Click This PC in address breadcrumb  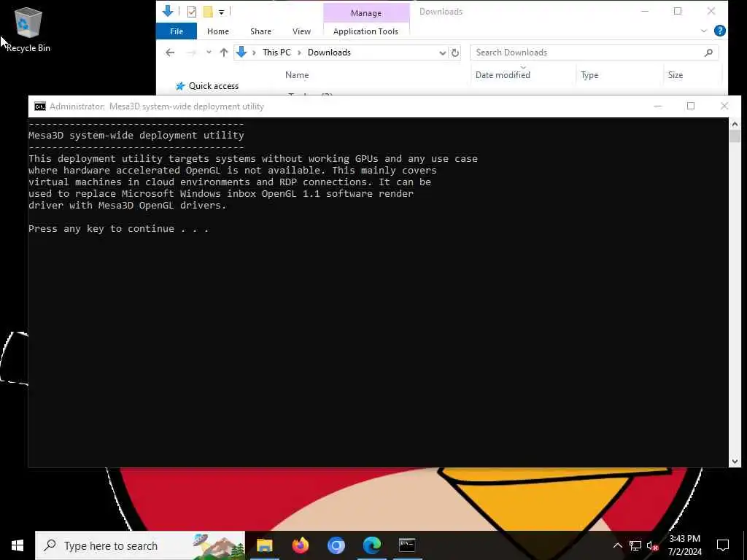(x=276, y=52)
